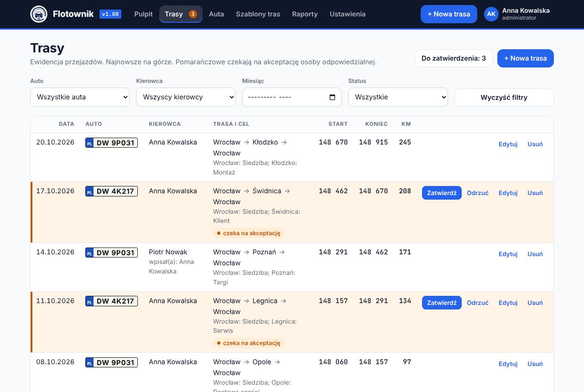Click the Trasy tab badge showing 3

pos(193,14)
